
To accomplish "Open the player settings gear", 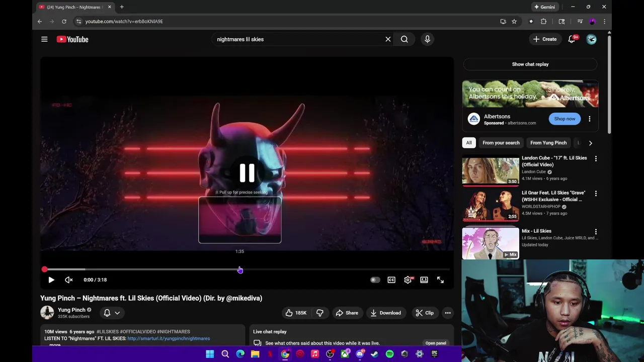I will [x=408, y=280].
